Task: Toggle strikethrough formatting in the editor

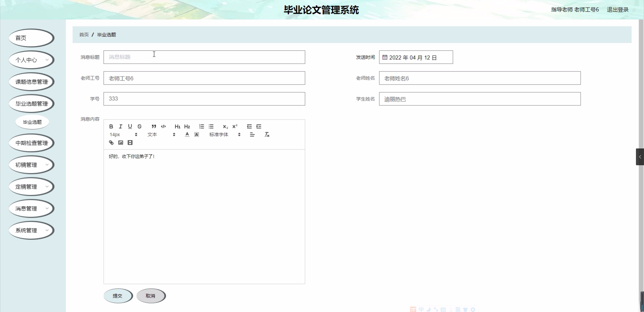Action: (x=140, y=127)
